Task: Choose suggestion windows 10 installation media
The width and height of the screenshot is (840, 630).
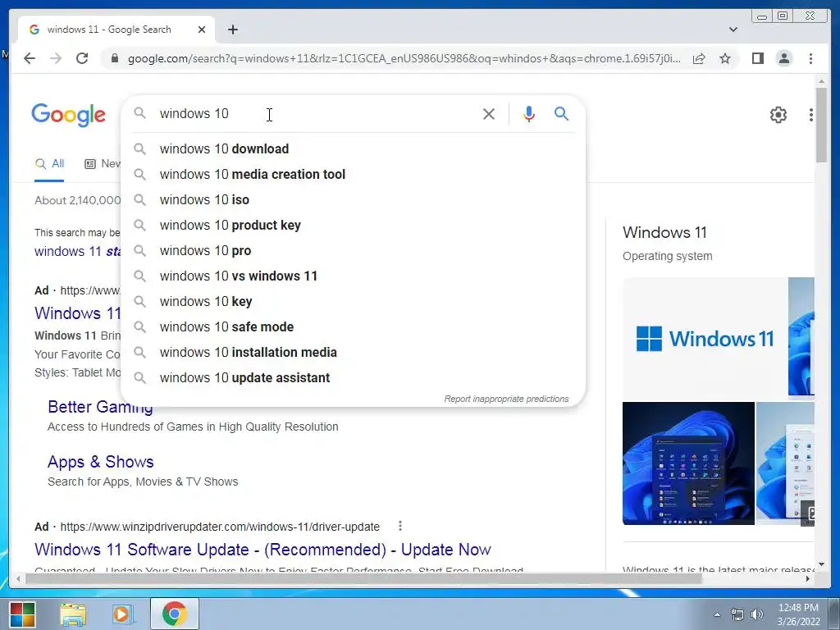Action: [354, 353]
